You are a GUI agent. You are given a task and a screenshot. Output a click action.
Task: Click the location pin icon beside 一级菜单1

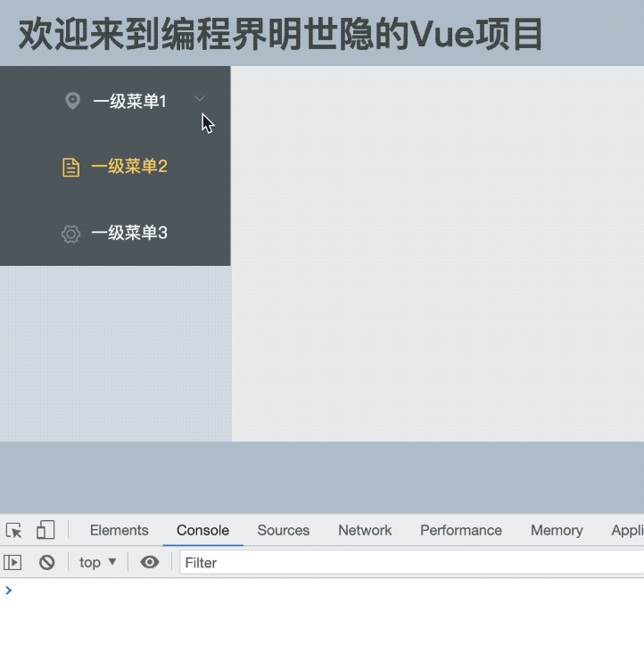pyautogui.click(x=73, y=101)
